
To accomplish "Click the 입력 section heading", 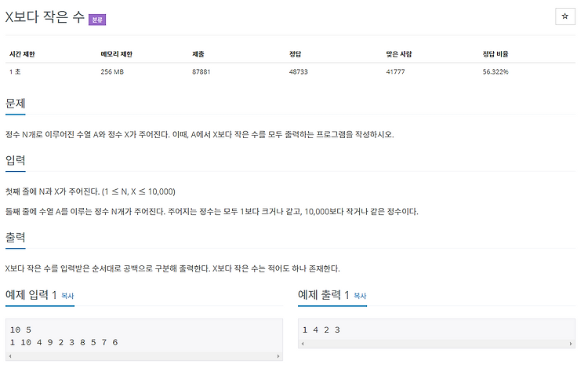I will [16, 161].
